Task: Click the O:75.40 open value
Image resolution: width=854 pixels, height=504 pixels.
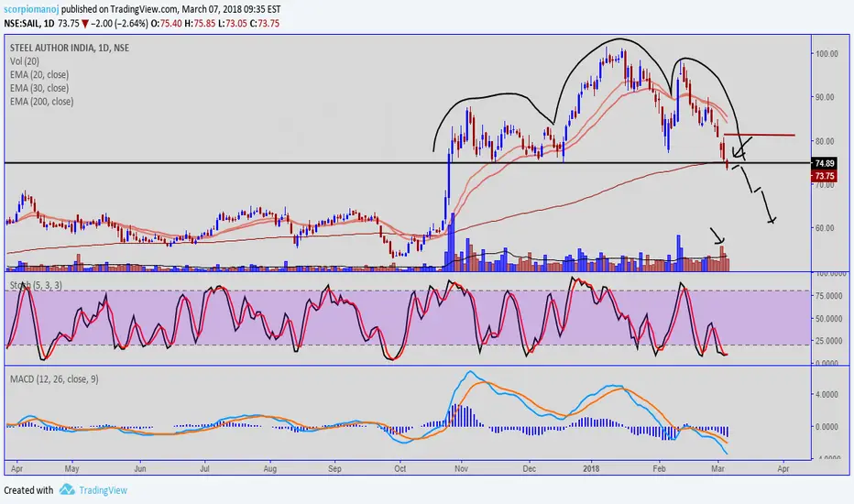Action: [167, 24]
